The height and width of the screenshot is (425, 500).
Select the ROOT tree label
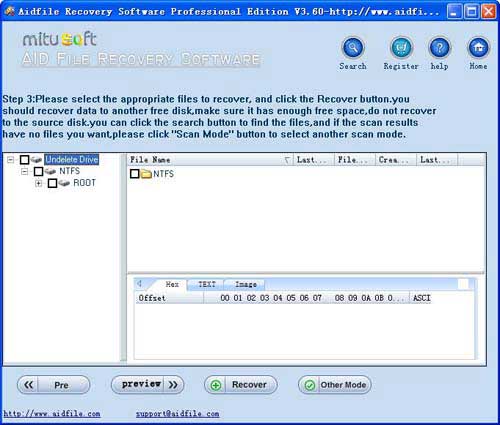point(84,183)
